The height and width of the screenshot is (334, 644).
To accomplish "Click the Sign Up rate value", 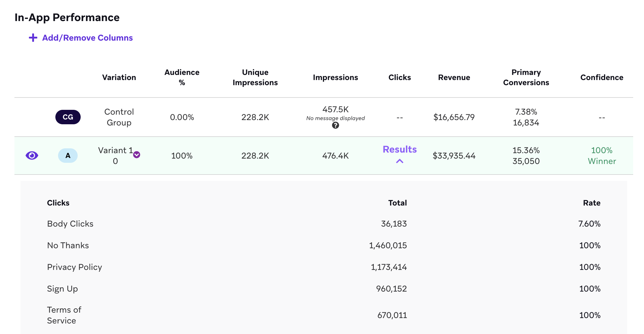I will click(590, 289).
